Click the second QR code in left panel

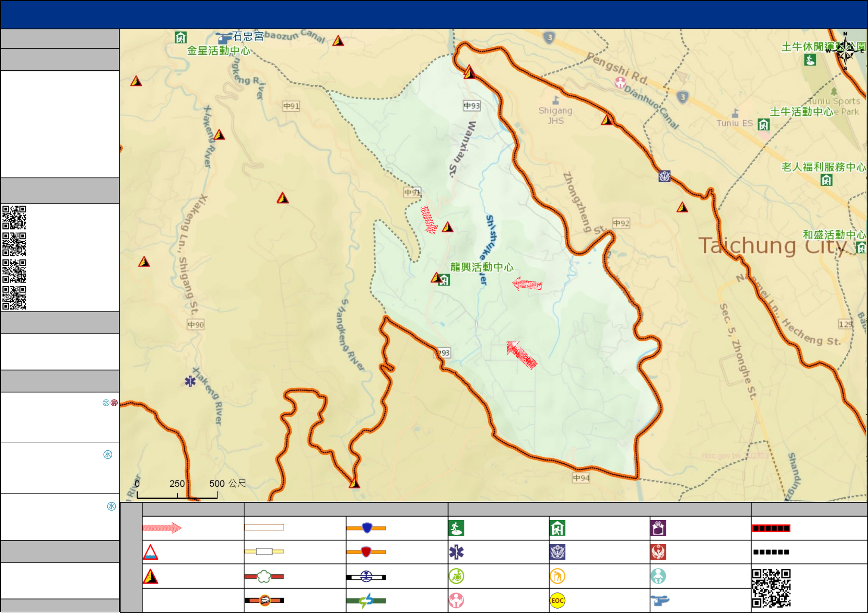coord(14,244)
